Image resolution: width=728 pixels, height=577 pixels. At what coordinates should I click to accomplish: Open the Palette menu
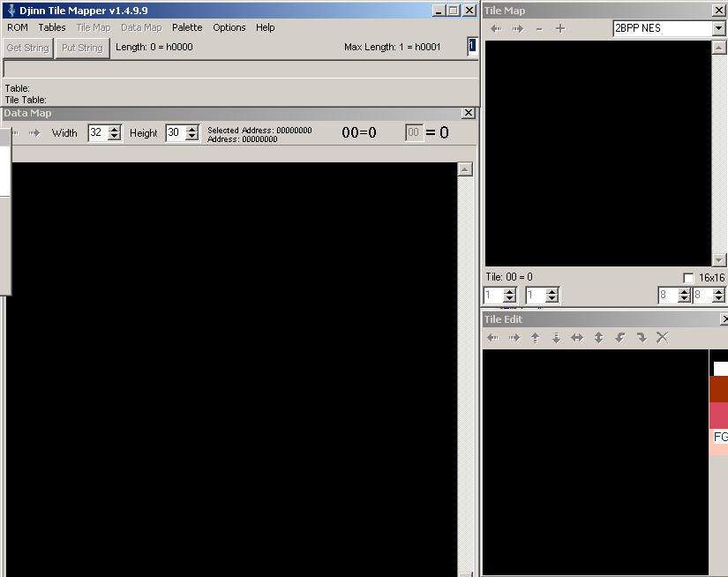[187, 27]
